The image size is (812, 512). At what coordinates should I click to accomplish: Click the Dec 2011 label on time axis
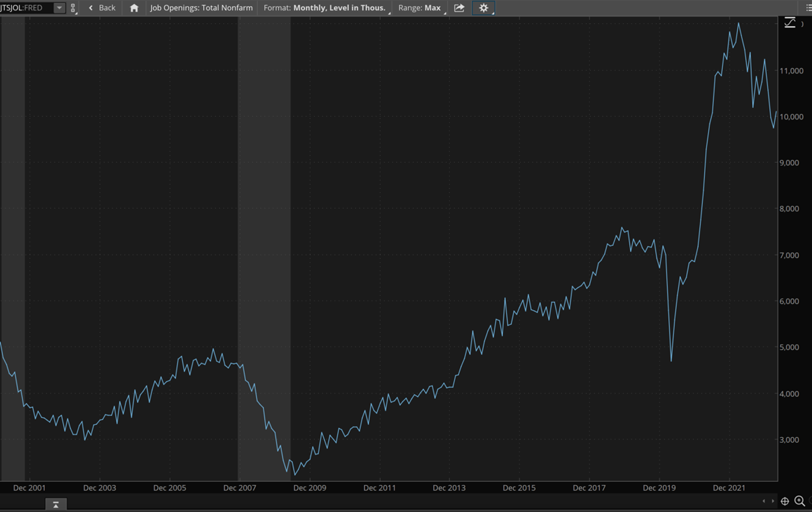tap(379, 488)
